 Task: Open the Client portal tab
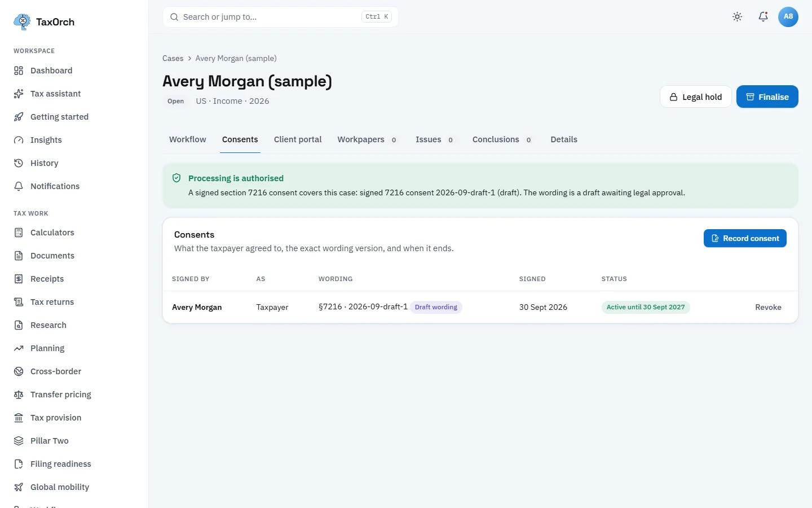coord(298,139)
